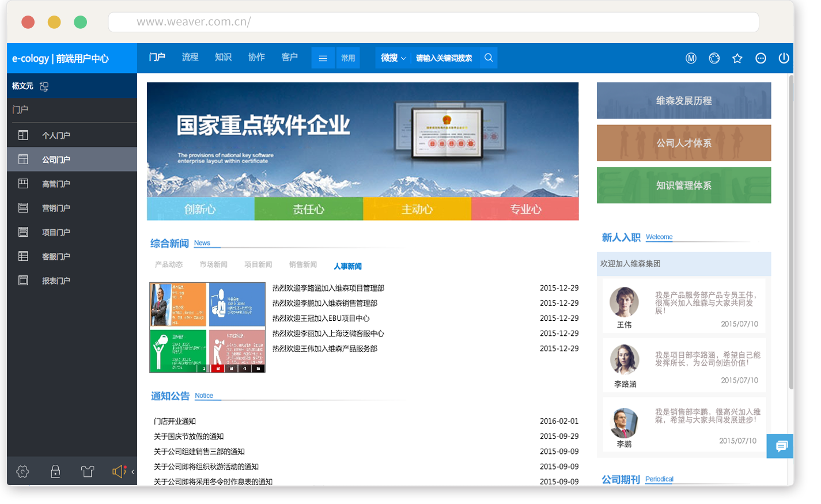Click the circled M icon
This screenshot has height=504, width=821.
pos(691,58)
